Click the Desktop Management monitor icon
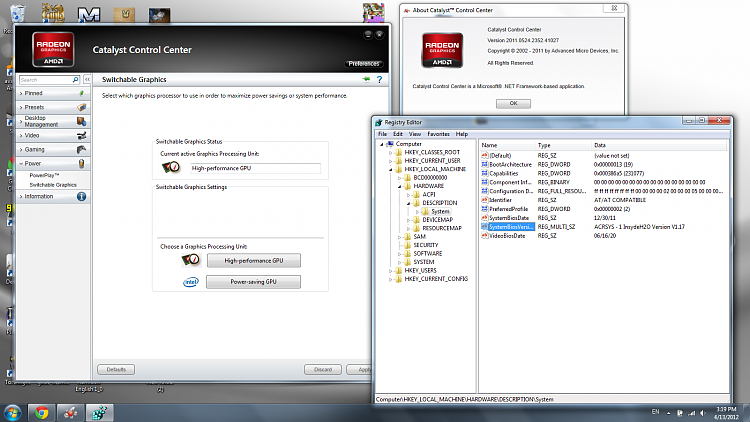The height and width of the screenshot is (422, 750). pos(81,121)
